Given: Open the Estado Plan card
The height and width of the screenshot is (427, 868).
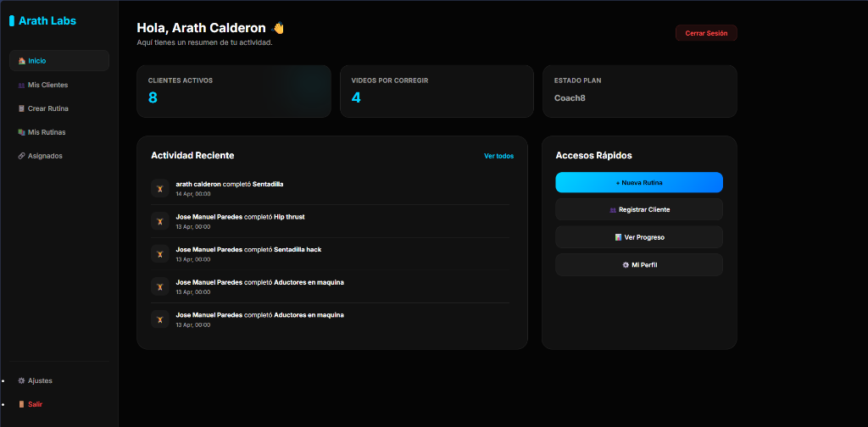Looking at the screenshot, I should 640,91.
